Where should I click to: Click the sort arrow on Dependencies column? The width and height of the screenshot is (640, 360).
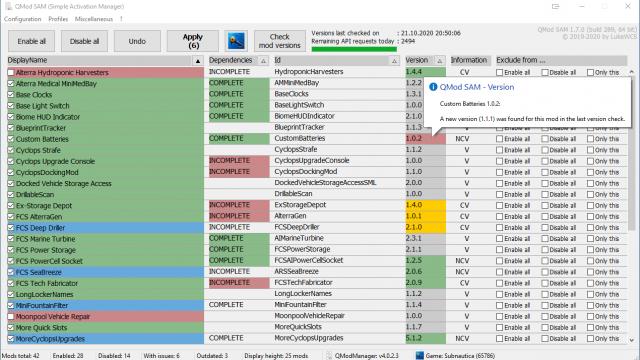click(x=264, y=61)
